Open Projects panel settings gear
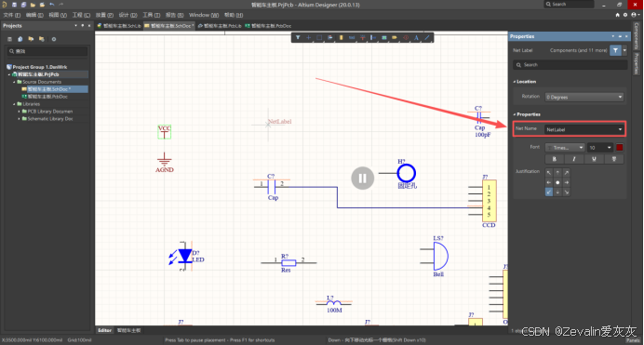The height and width of the screenshot is (345, 644). tap(53, 39)
